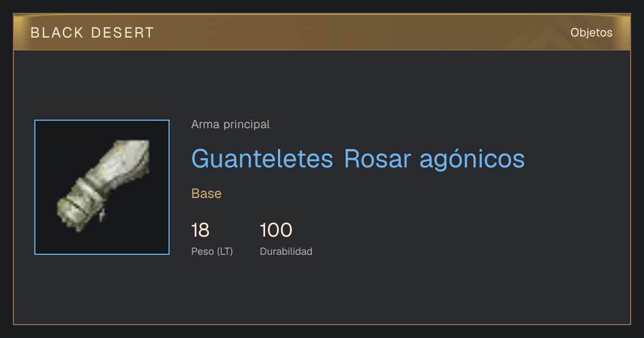This screenshot has width=644, height=338.
Task: Click the gold header banner
Action: [322, 32]
